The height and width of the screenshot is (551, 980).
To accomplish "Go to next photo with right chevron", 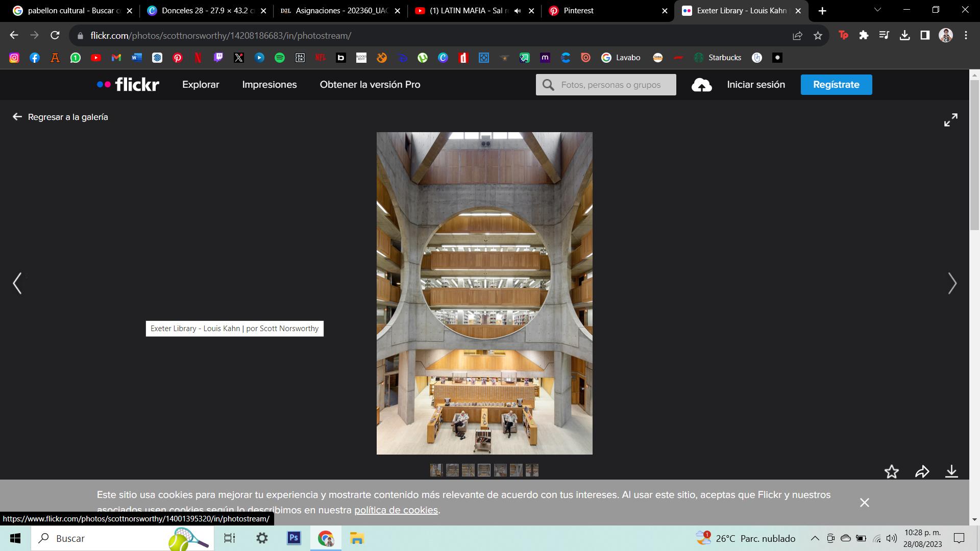I will coord(952,283).
